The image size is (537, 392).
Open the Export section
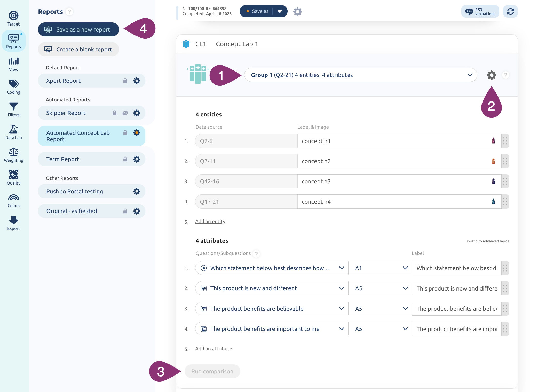13,223
